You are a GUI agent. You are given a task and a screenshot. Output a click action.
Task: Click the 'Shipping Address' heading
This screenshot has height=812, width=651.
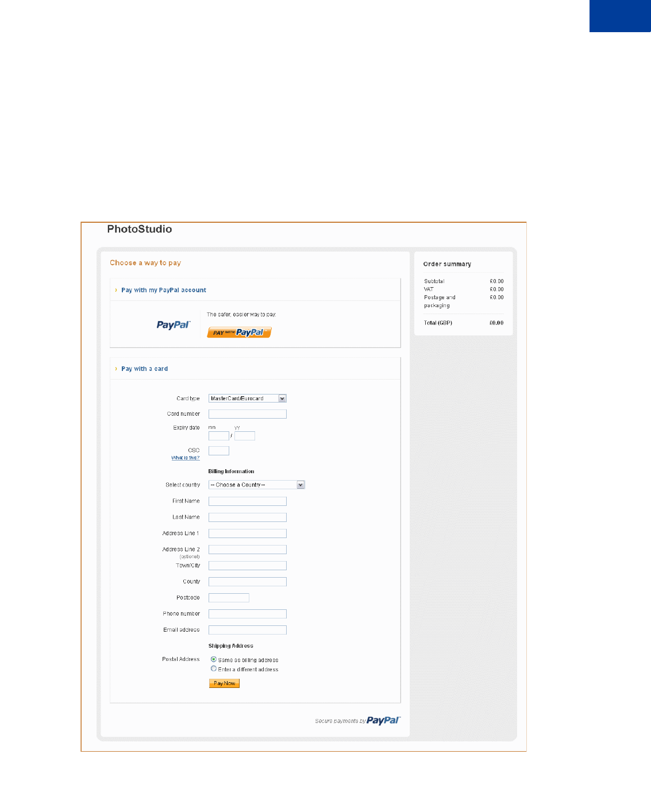pos(230,646)
